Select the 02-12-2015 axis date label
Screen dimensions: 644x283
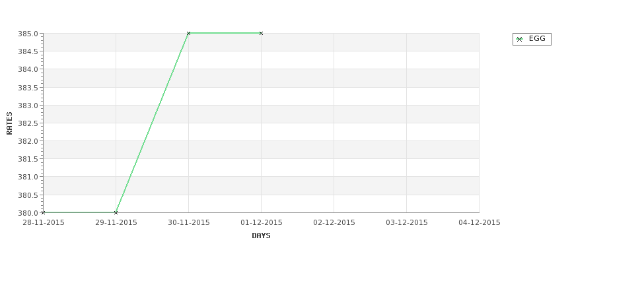334,223
